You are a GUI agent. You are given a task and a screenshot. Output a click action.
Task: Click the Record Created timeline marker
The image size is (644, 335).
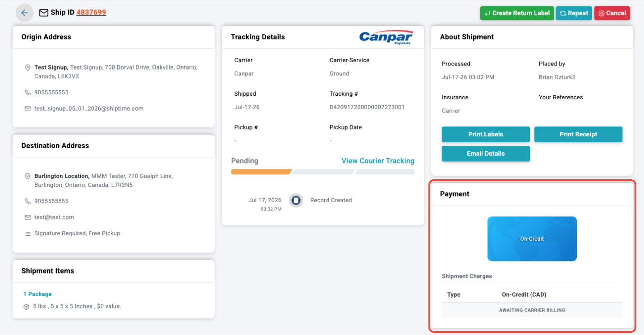click(296, 200)
